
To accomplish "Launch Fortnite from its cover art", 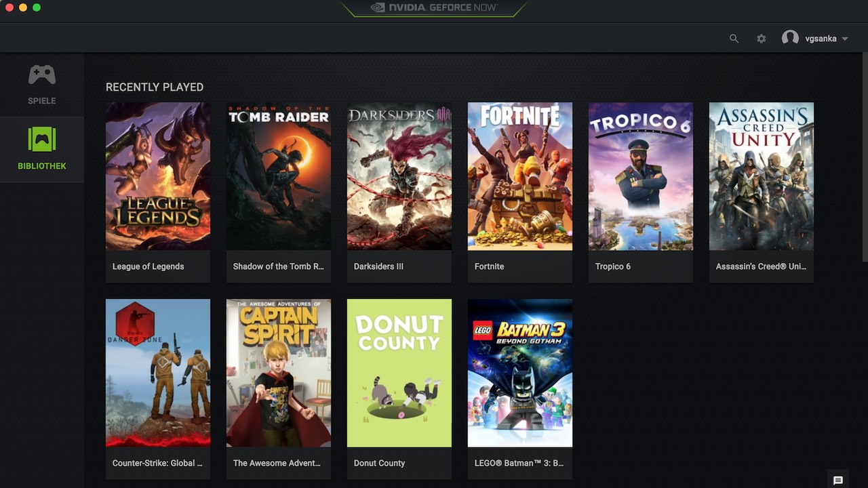I will click(520, 176).
